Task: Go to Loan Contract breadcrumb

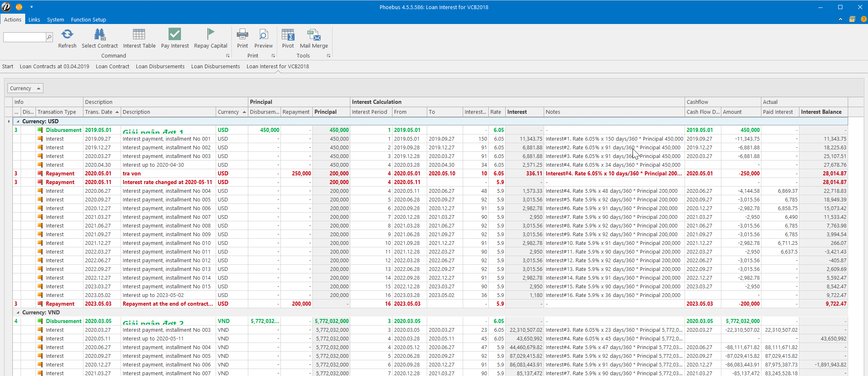Action: pos(112,66)
